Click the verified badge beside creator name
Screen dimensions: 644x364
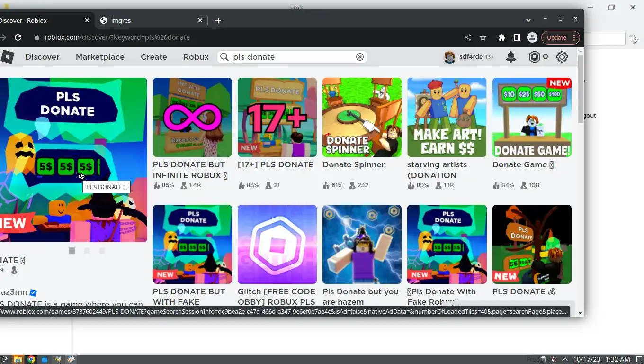[x=33, y=292]
